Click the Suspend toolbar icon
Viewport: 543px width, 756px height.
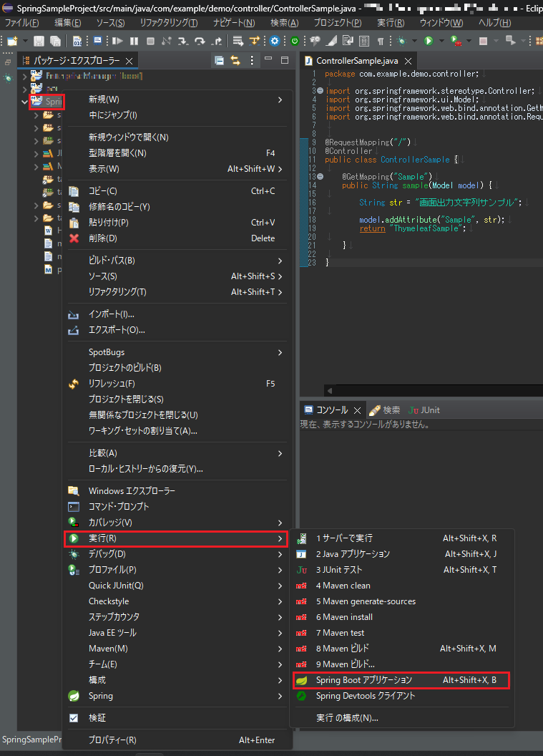click(x=134, y=41)
